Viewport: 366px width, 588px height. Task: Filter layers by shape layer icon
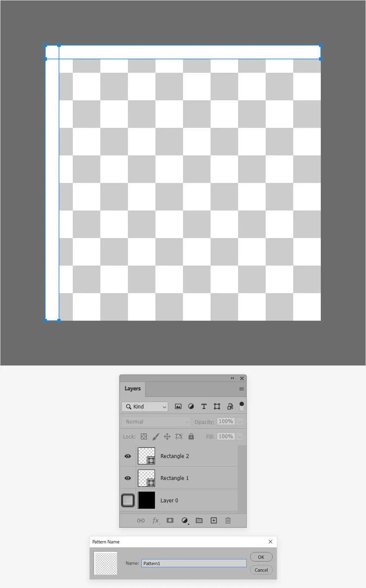pos(217,406)
